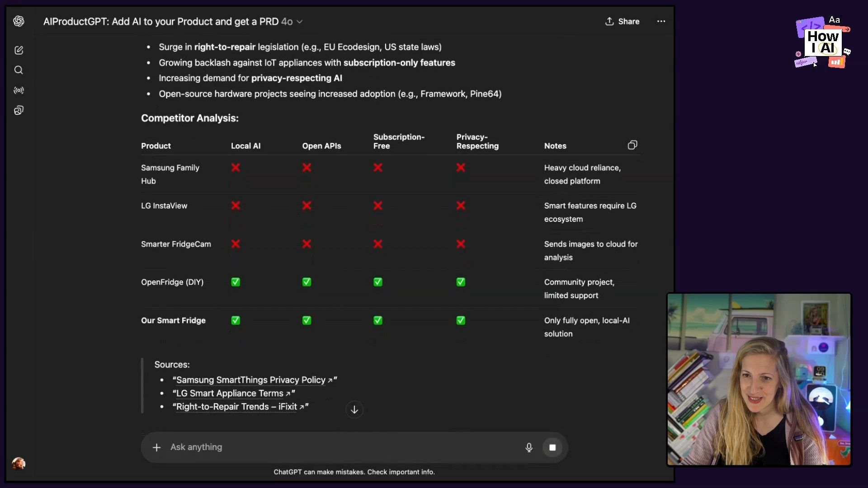
Task: Open the user profile avatar
Action: click(19, 463)
